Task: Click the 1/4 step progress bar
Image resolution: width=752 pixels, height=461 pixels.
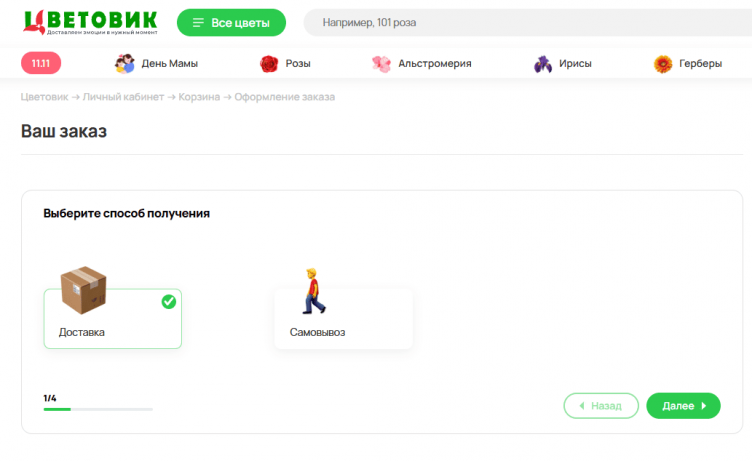Action: pyautogui.click(x=98, y=409)
